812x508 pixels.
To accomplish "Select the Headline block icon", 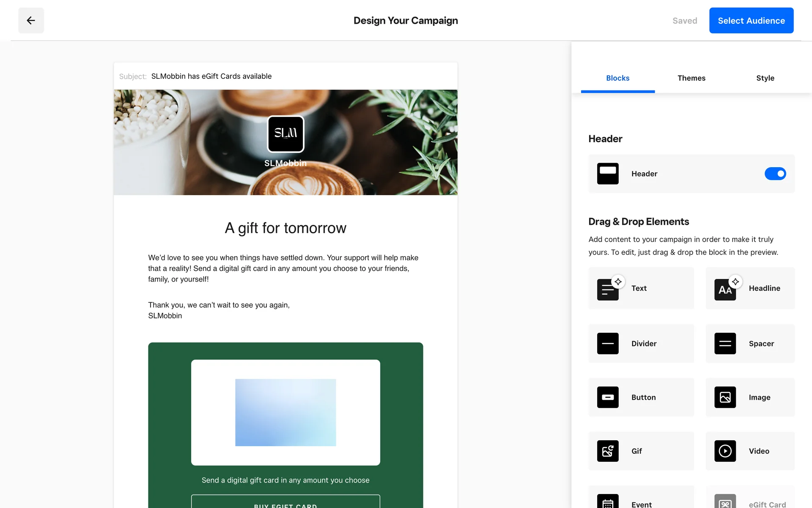I will point(724,290).
